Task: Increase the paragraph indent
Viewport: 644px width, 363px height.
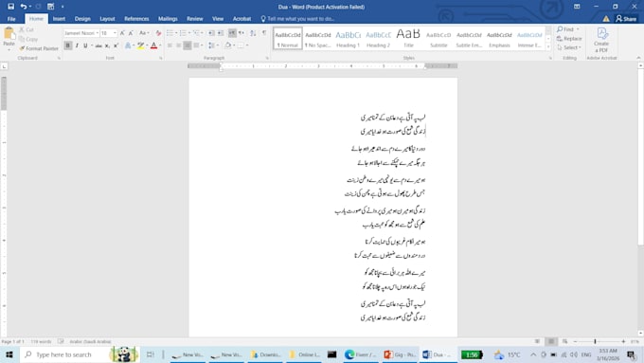Action: point(221,33)
